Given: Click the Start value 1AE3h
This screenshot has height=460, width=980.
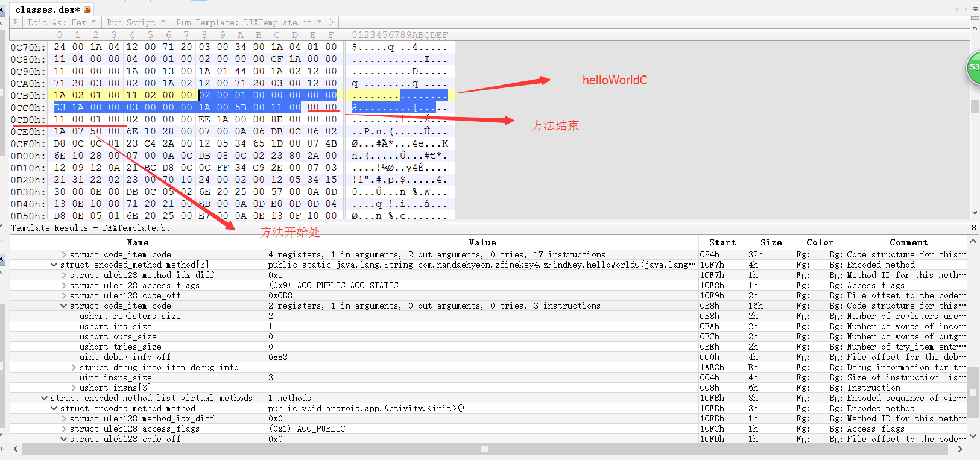Looking at the screenshot, I should point(712,367).
